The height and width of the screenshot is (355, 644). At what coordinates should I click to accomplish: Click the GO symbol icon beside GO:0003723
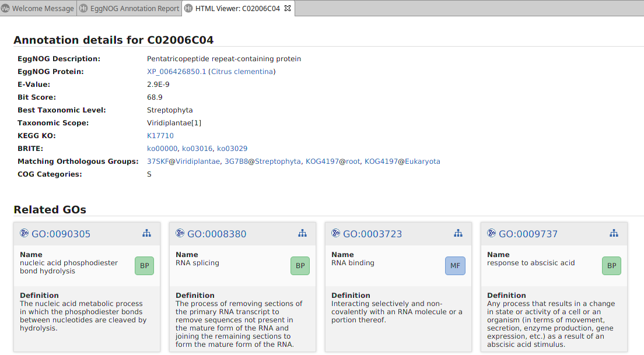point(336,233)
